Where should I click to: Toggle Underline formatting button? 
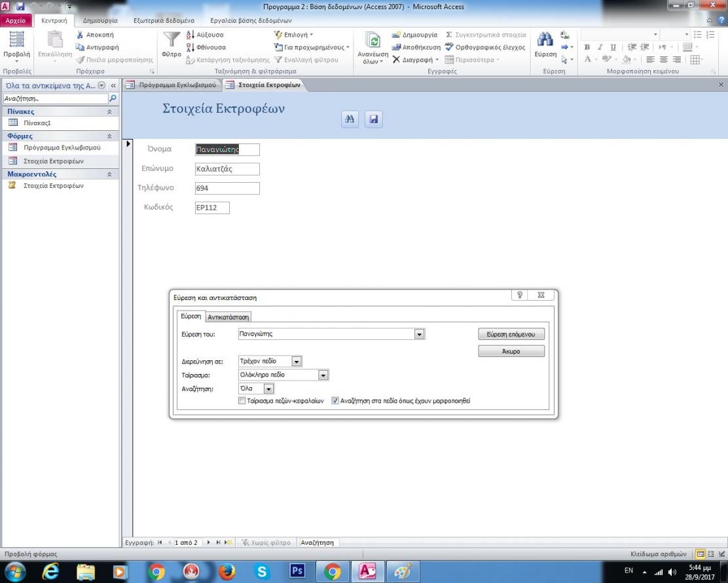coord(613,47)
